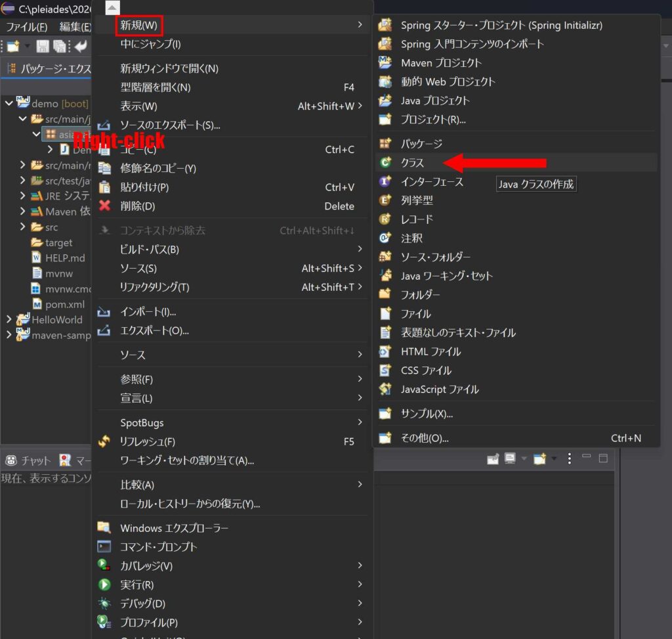Select pom.xml in the package explorer
The height and width of the screenshot is (639, 672).
point(65,305)
